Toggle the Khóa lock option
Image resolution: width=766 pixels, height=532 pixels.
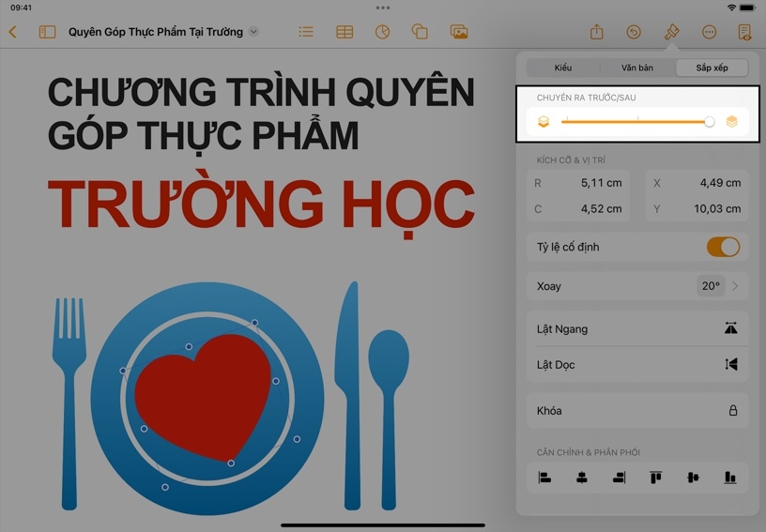coord(637,411)
